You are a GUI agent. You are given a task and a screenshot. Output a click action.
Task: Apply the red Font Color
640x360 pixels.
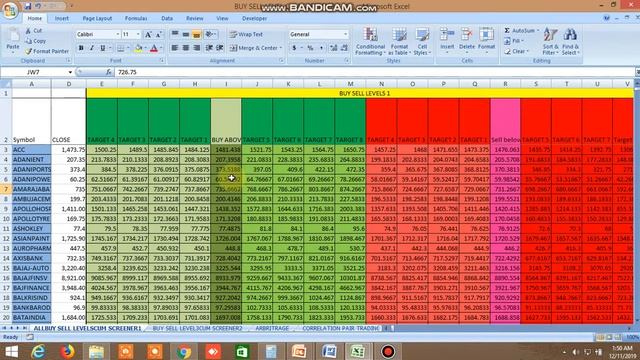click(154, 49)
